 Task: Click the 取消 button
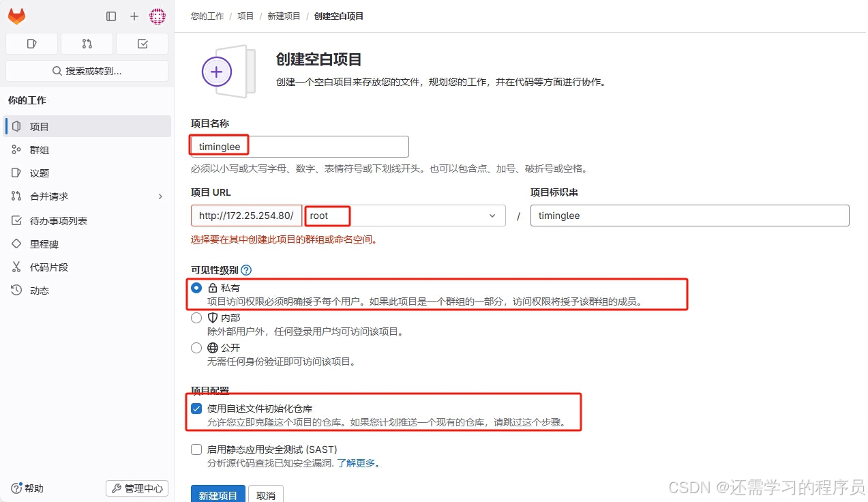266,495
